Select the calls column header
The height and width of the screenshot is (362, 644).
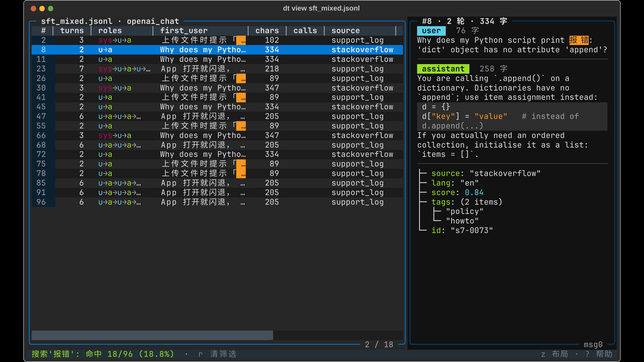tap(305, 31)
